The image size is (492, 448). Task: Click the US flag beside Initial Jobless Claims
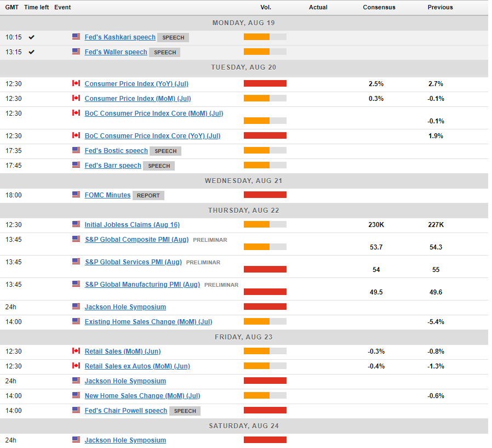click(76, 224)
